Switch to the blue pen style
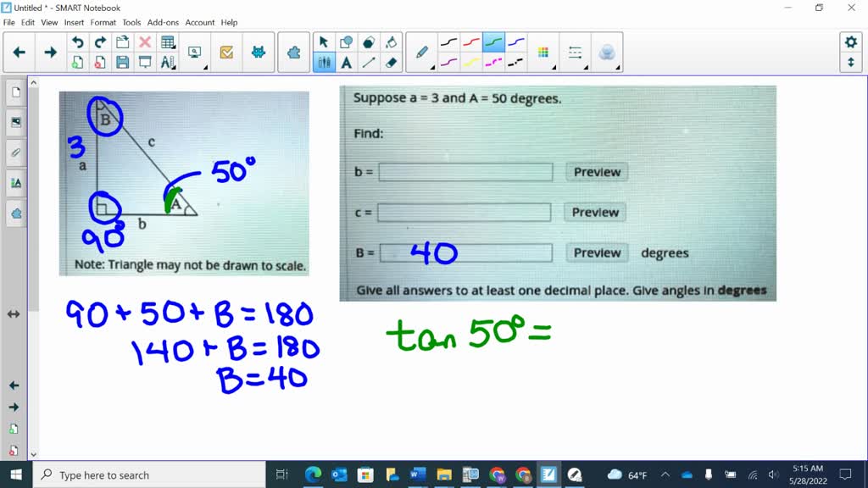The width and height of the screenshot is (868, 488). (515, 40)
